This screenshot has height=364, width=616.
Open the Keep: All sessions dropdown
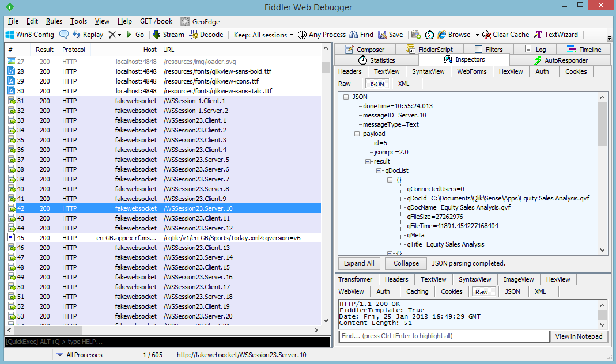263,35
